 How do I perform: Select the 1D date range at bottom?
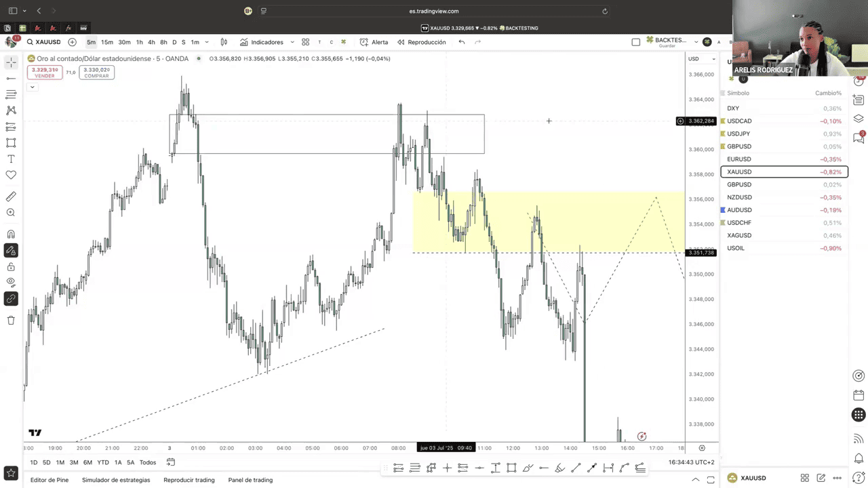click(x=34, y=462)
